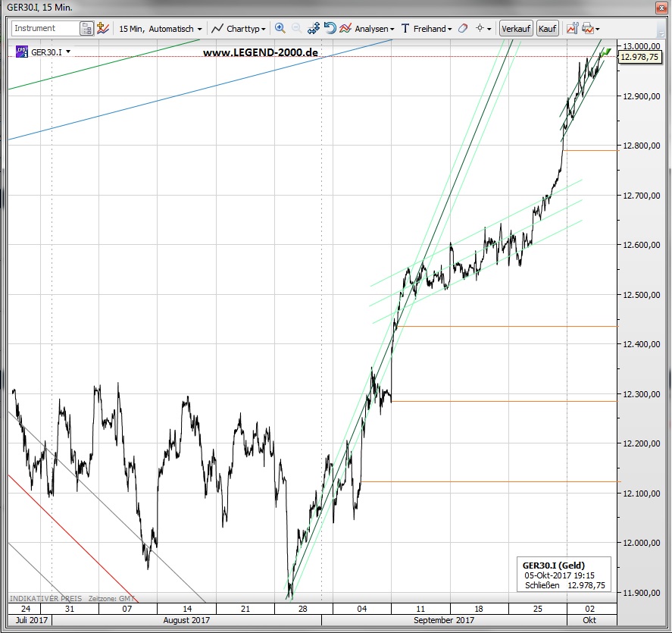This screenshot has height=633, width=672.
Task: Click the date label 25 on the time axis
Action: pos(537,609)
